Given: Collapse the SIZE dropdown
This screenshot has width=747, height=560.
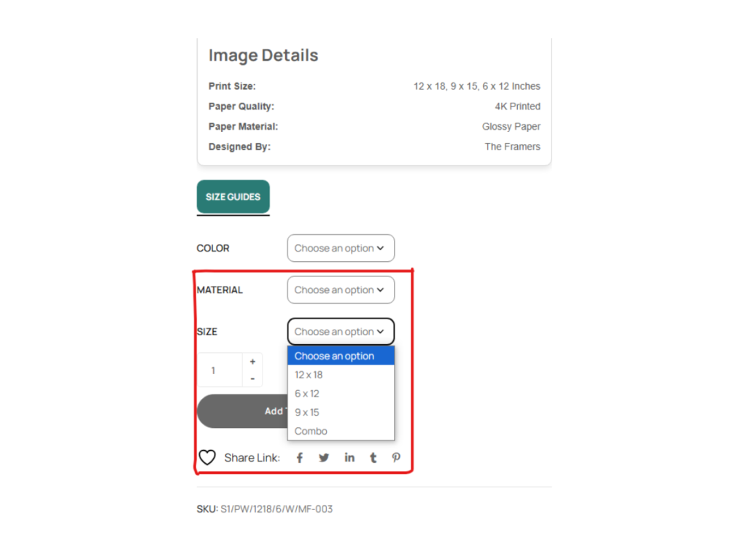Looking at the screenshot, I should click(x=341, y=331).
